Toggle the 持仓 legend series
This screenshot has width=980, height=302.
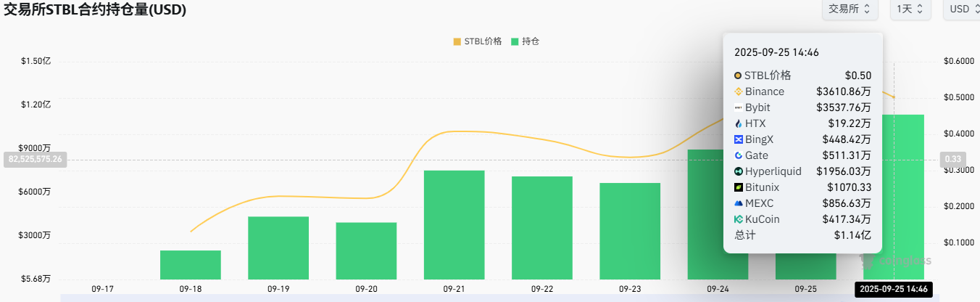click(525, 41)
